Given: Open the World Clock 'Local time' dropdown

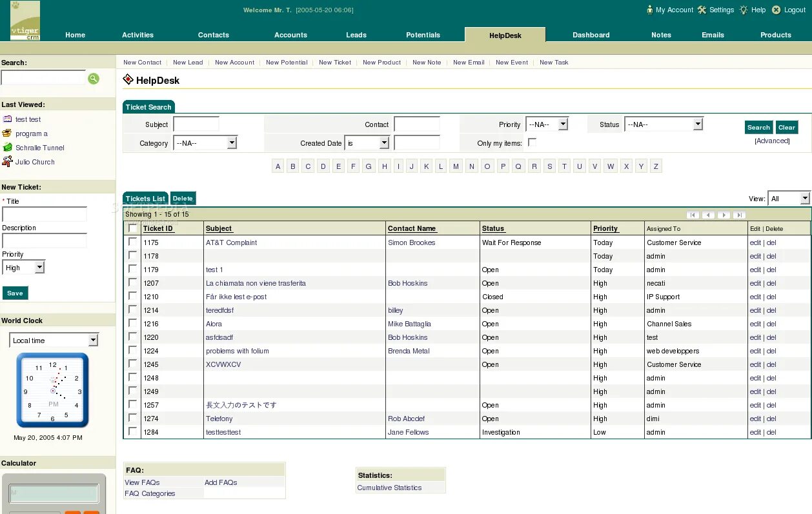Looking at the screenshot, I should tap(54, 341).
